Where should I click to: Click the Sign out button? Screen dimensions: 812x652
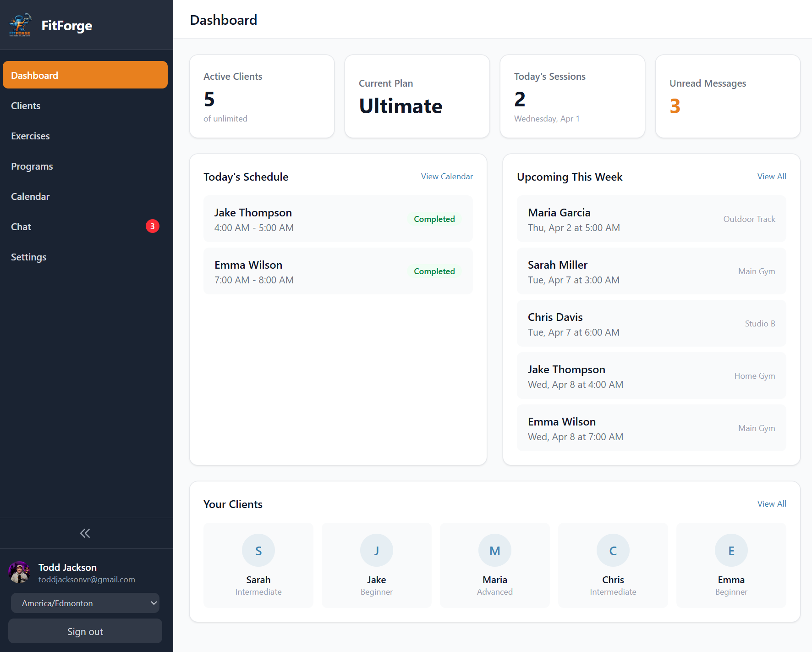tap(85, 631)
